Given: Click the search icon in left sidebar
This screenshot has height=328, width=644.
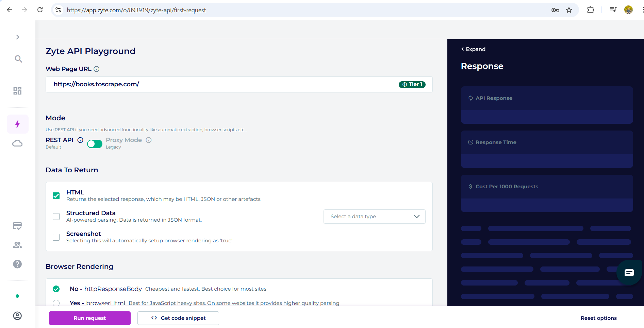Looking at the screenshot, I should [x=18, y=59].
